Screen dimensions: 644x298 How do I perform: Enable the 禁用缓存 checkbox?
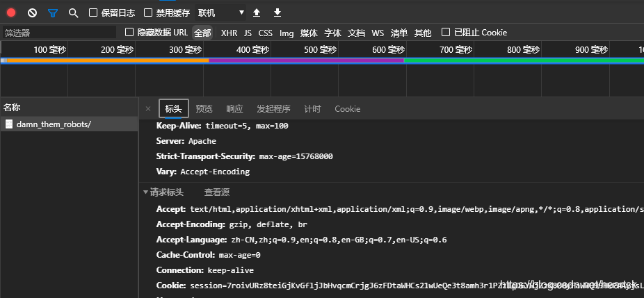click(x=148, y=13)
